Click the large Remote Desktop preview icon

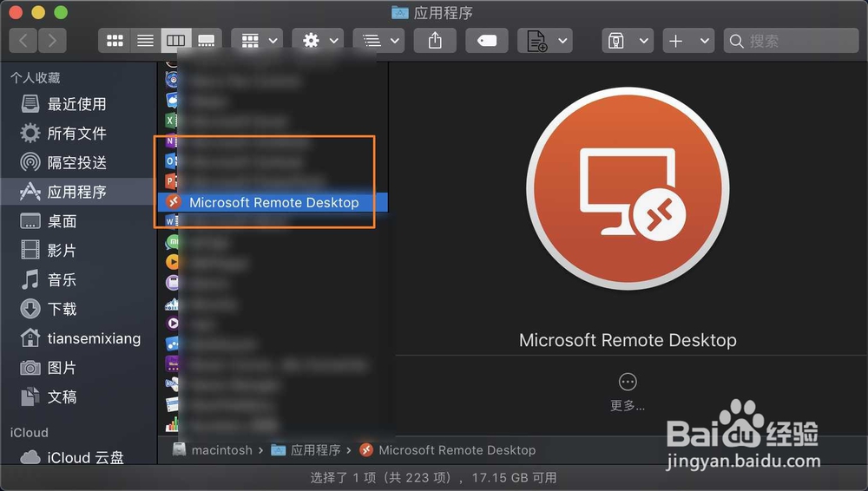coord(628,188)
